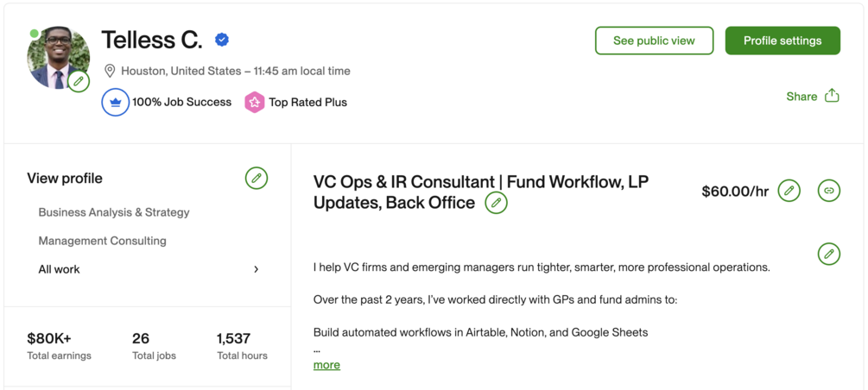The image size is (868, 390).
Task: Select Management Consulting profile
Action: coord(102,241)
